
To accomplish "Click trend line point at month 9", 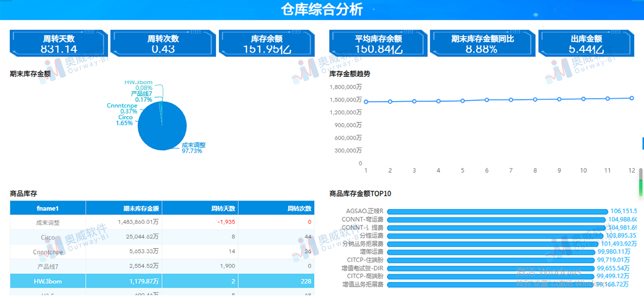I will [559, 99].
